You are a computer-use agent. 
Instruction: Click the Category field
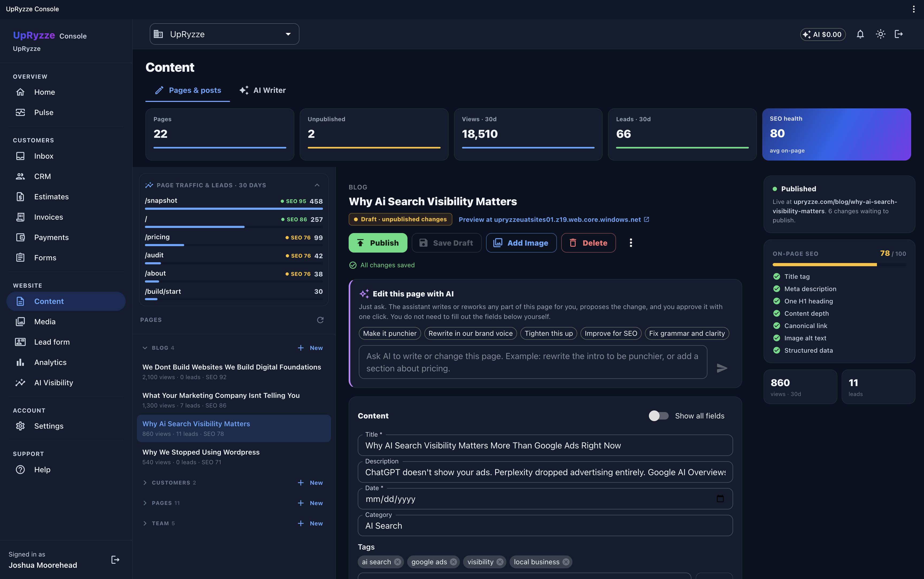coord(545,525)
